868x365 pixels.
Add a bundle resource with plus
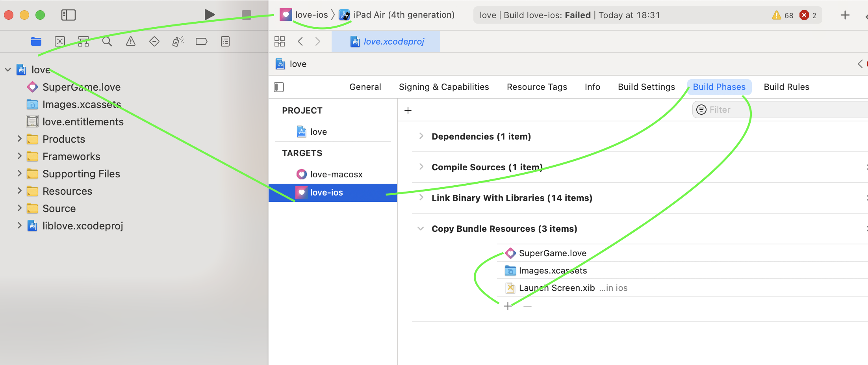508,306
